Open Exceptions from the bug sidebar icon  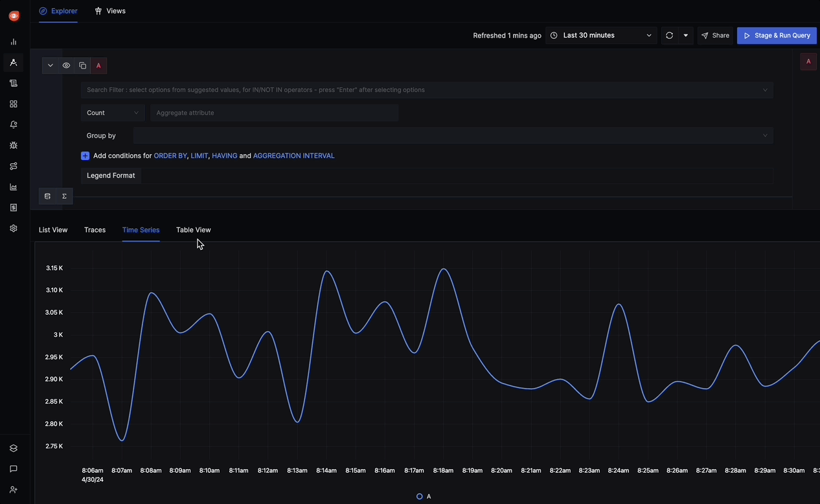pos(14,145)
